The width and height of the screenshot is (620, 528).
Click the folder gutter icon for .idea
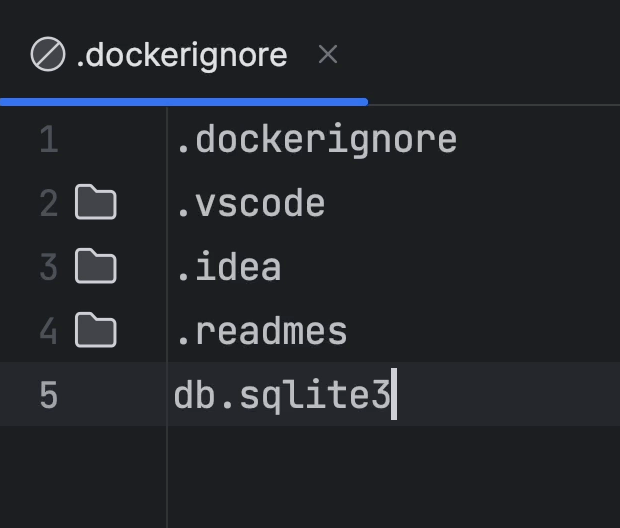(96, 267)
